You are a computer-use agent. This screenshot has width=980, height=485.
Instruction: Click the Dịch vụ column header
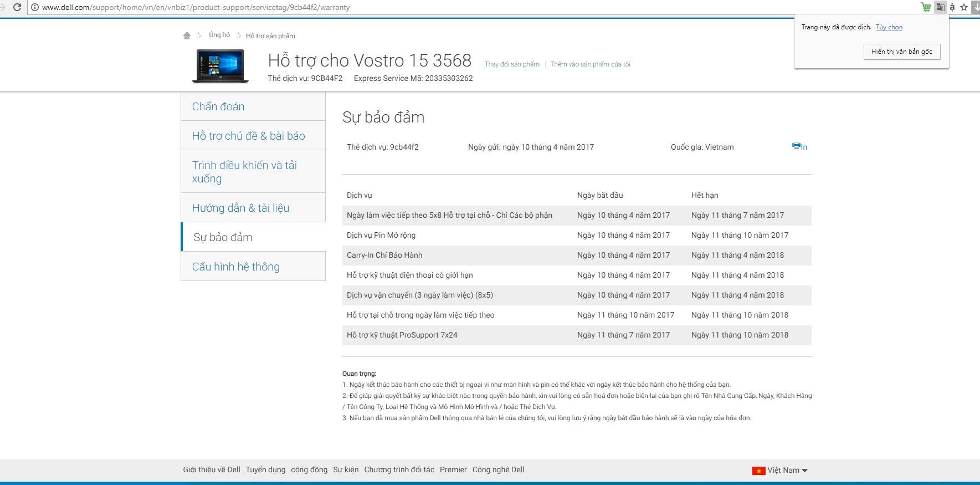pos(360,195)
